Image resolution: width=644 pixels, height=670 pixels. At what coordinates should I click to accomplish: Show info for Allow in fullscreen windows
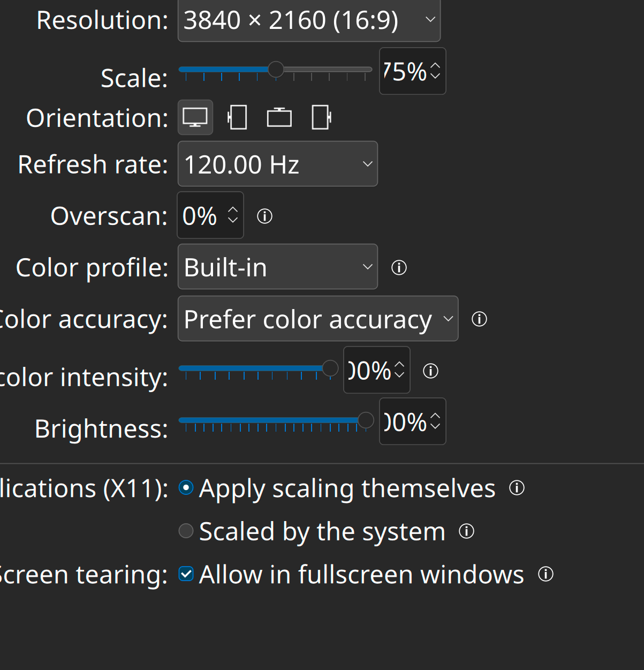pos(545,574)
